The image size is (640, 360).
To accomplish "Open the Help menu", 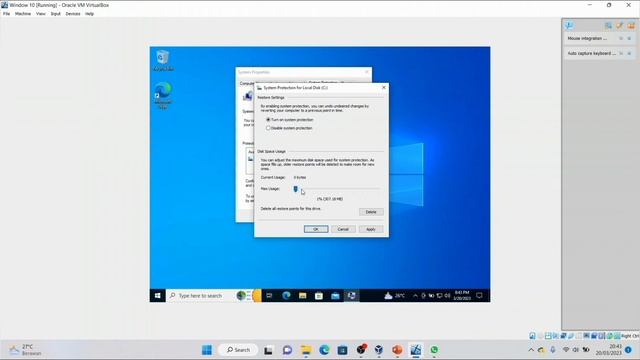I will coord(89,13).
